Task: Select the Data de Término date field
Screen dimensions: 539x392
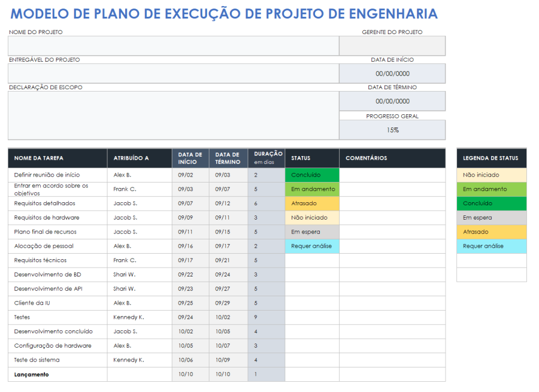Action: [392, 101]
